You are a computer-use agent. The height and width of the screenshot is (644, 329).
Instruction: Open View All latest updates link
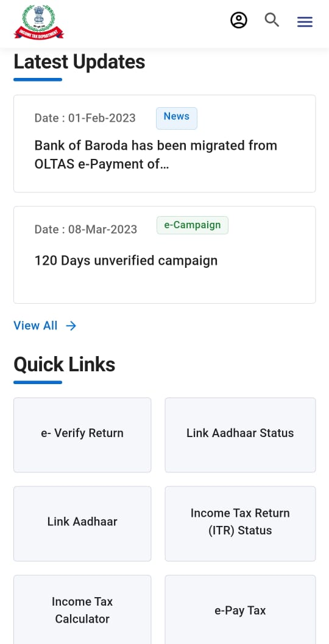pos(45,326)
